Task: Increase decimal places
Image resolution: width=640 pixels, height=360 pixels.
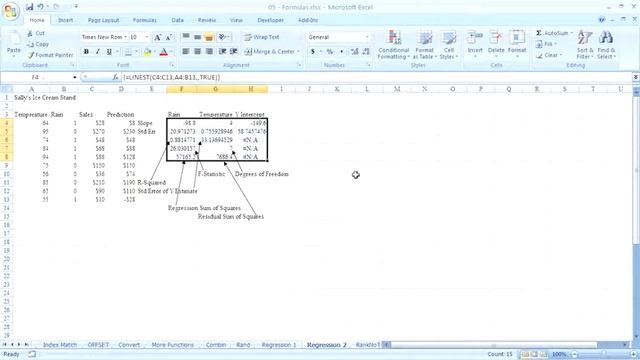Action: point(354,51)
